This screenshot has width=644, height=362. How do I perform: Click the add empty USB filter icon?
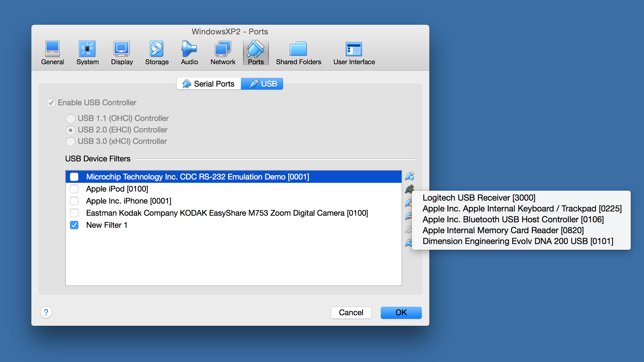click(409, 176)
